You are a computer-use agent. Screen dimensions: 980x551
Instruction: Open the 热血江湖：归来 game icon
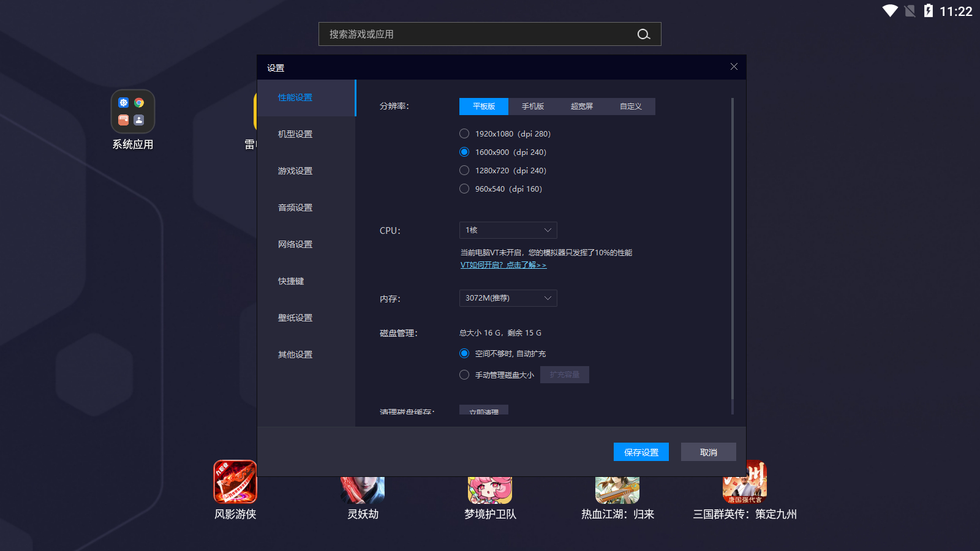[x=617, y=490]
